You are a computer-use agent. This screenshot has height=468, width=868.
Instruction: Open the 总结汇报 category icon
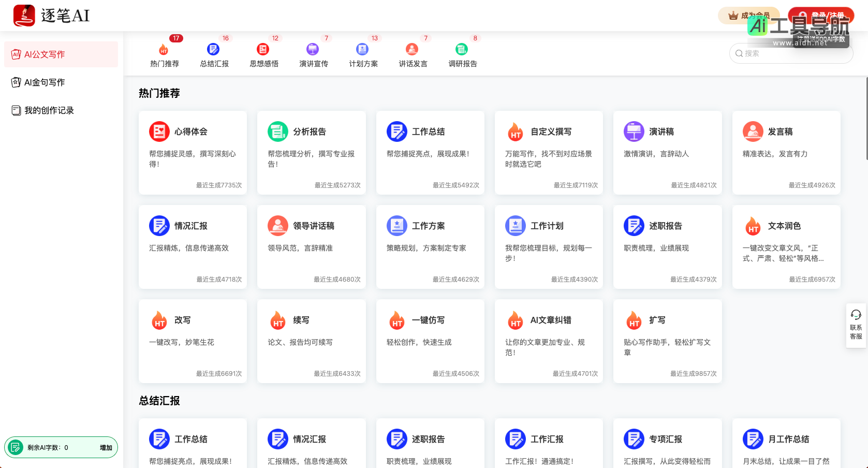pos(213,49)
